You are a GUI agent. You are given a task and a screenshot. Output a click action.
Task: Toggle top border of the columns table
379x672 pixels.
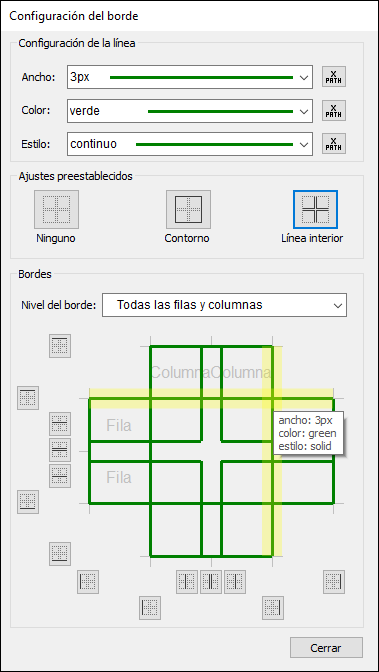60,346
